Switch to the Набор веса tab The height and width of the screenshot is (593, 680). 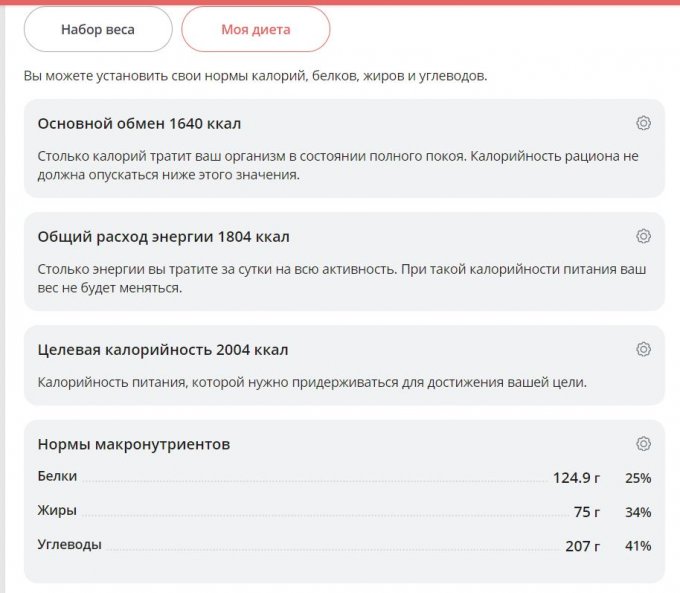click(97, 29)
